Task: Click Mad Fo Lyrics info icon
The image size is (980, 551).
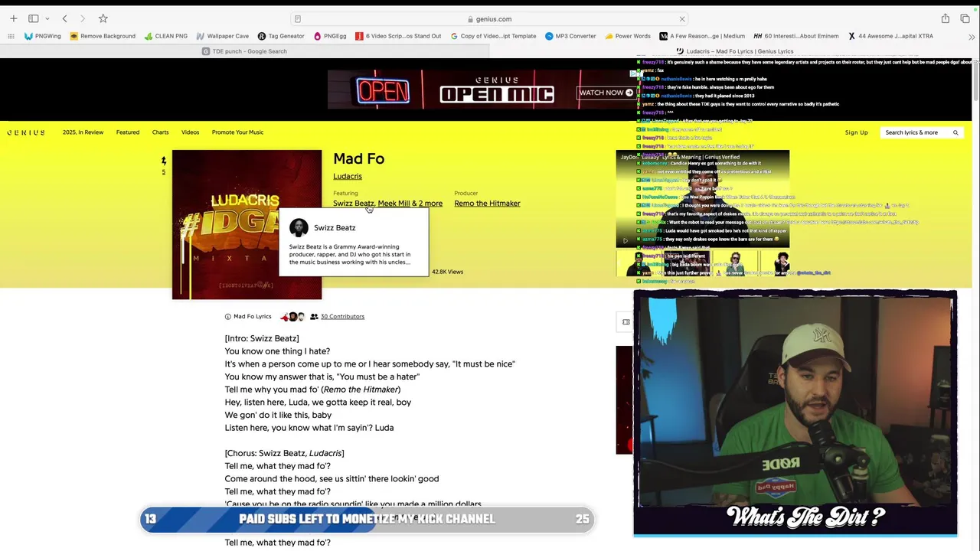Action: coord(227,316)
